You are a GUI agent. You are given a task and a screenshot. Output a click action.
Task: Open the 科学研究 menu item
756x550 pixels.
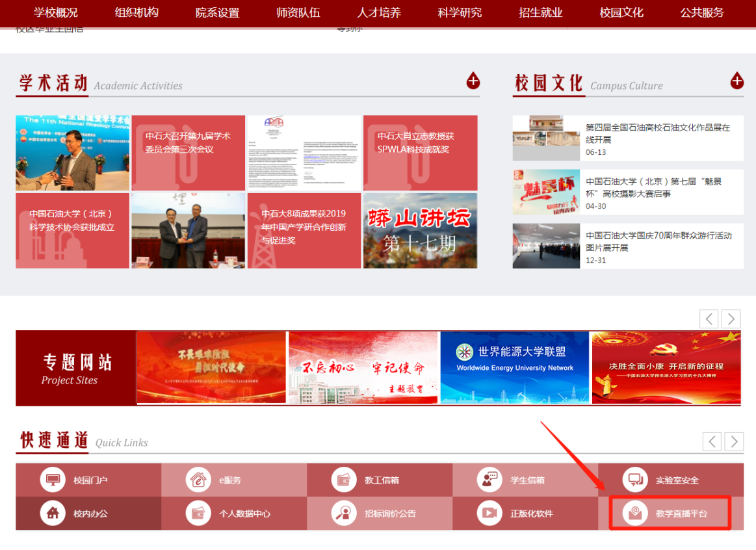[460, 12]
